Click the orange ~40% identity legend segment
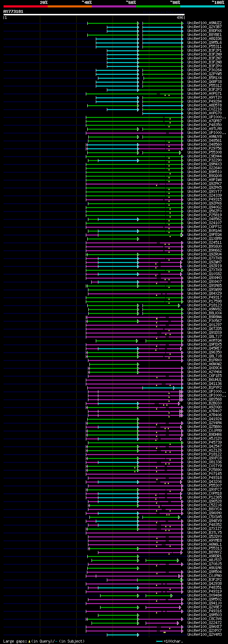 coord(70,6)
